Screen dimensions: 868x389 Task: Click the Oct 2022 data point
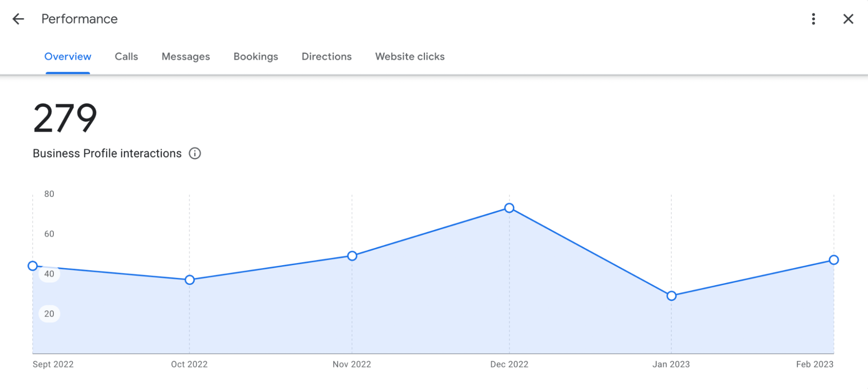point(189,279)
